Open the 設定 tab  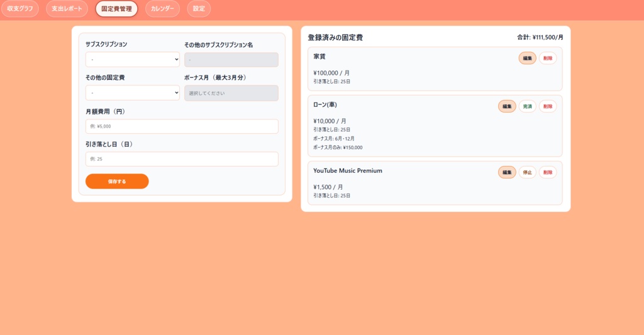(x=199, y=9)
